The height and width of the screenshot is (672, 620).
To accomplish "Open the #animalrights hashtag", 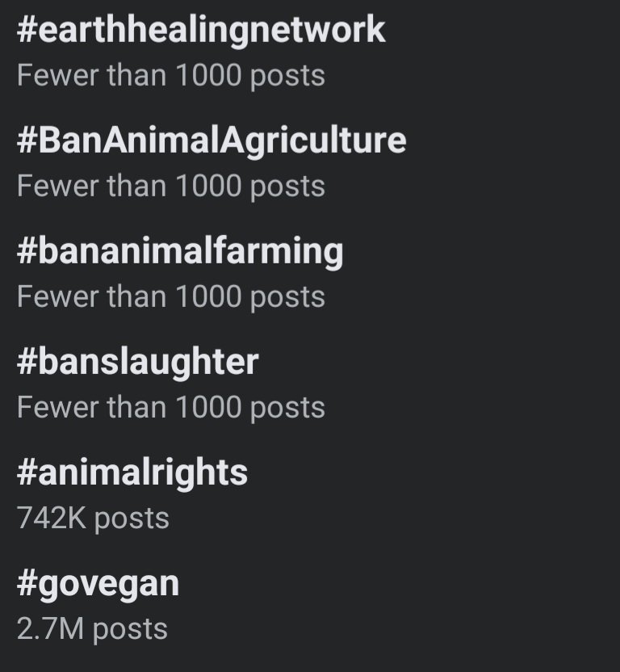I will [x=132, y=472].
